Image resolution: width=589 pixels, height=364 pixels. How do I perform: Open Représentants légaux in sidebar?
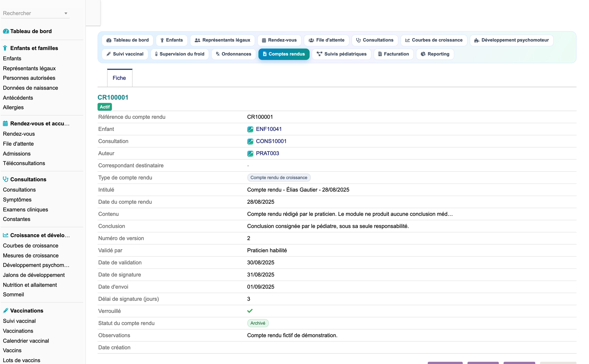pos(29,68)
